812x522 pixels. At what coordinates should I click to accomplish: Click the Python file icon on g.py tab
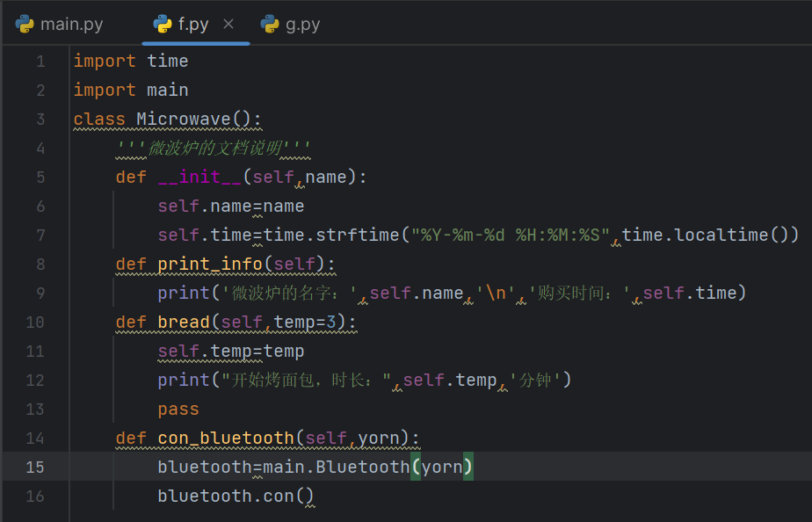coord(271,24)
